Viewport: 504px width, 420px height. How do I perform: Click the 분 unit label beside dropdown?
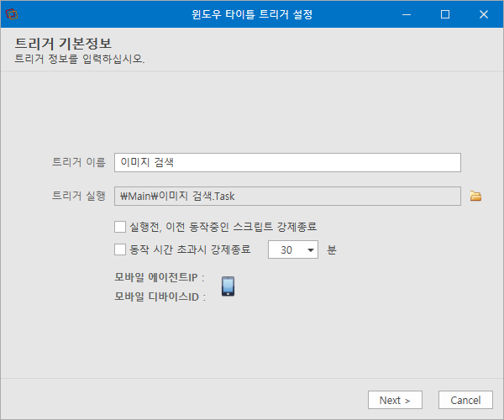coord(332,249)
